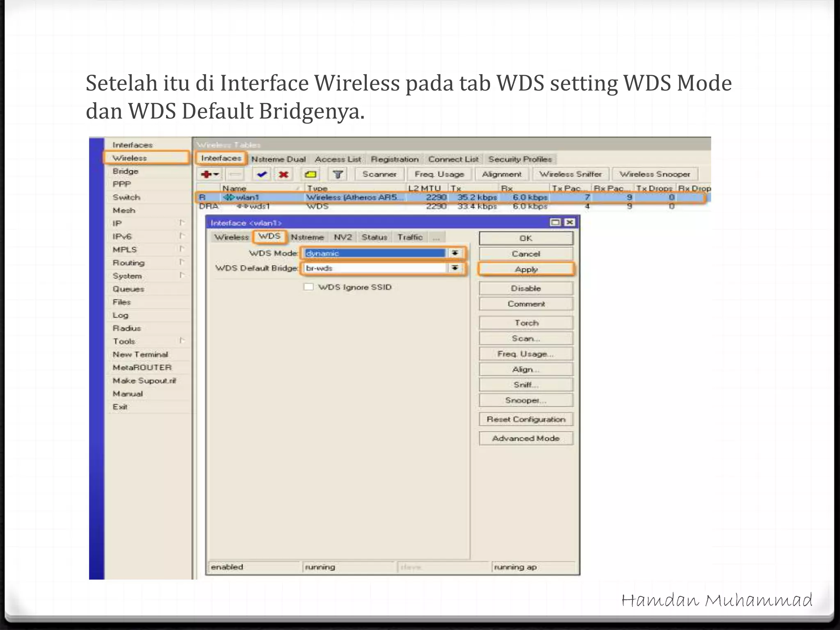
Task: Sort by the Name column header
Action: (x=262, y=188)
